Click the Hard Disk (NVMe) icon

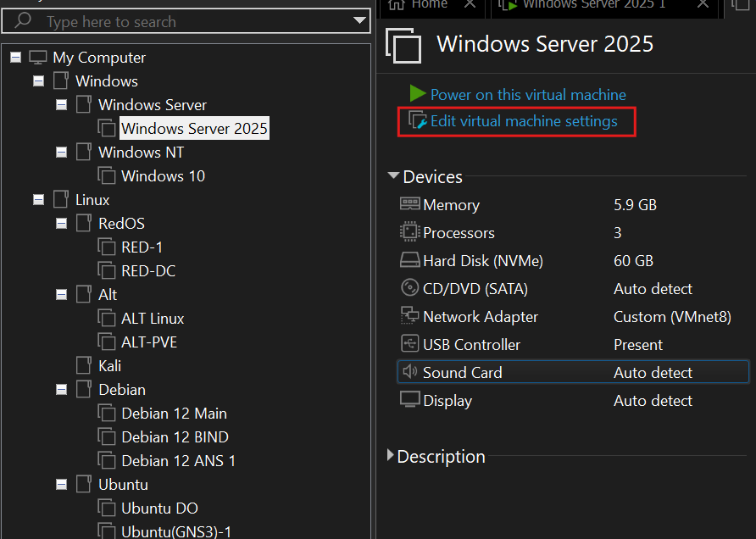[409, 260]
